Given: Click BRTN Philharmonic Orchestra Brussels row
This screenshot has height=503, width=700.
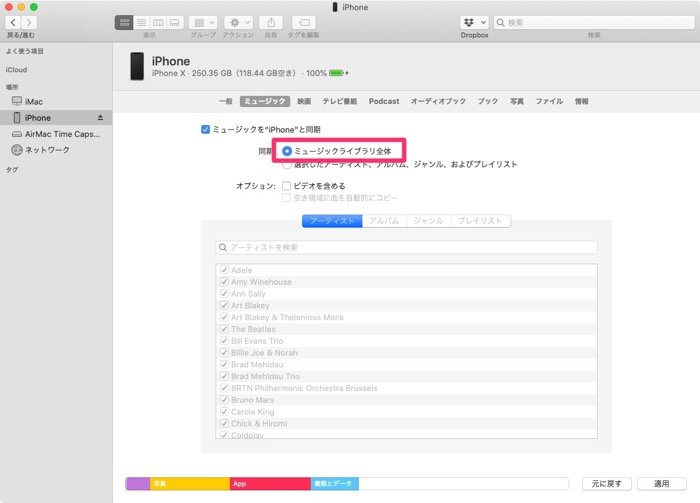Looking at the screenshot, I should pyautogui.click(x=406, y=388).
